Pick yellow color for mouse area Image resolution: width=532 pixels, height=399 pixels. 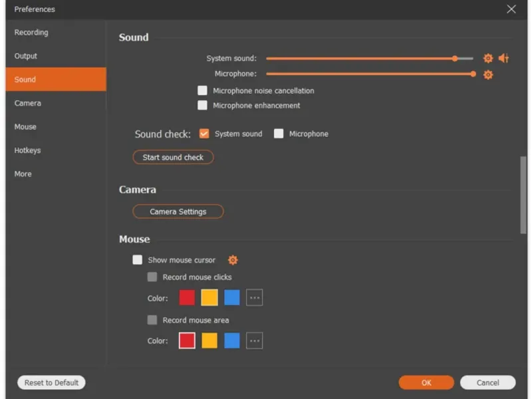click(209, 340)
